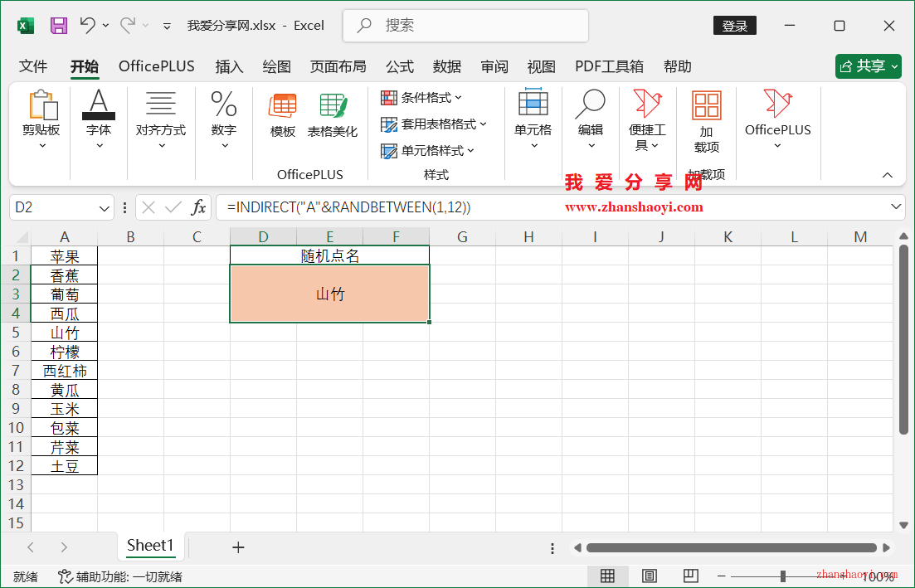Open the 编辑 editing group
Image resolution: width=915 pixels, height=588 pixels.
pos(591,119)
